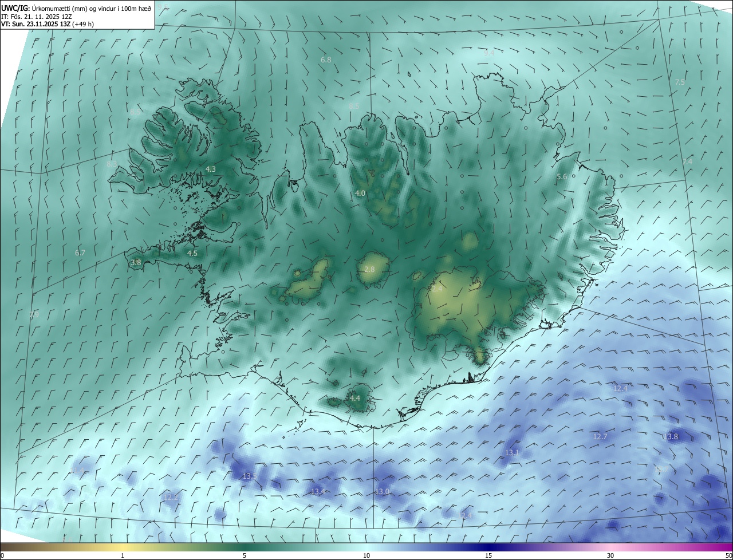
Task: Click the colorbar tick label 50
Action: (728, 555)
